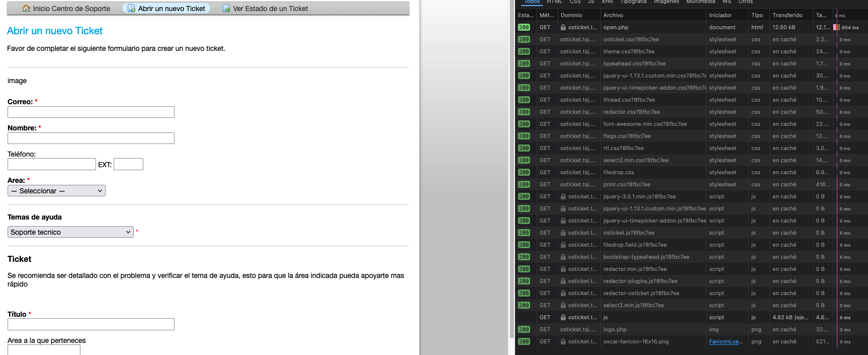Click the ticket status icon beside Ver Estado
The width and height of the screenshot is (868, 355).
pyautogui.click(x=226, y=9)
